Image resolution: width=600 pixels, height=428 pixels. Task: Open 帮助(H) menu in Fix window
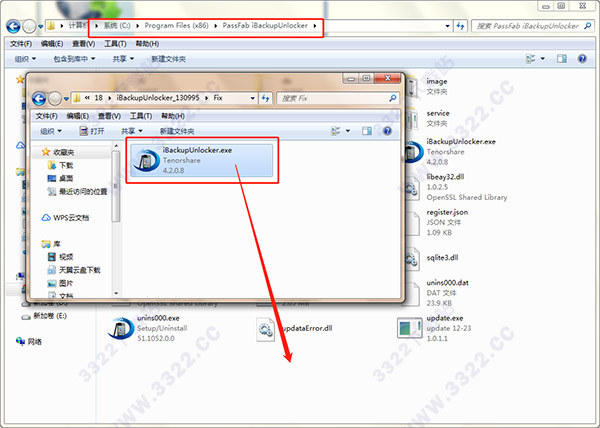[173, 116]
